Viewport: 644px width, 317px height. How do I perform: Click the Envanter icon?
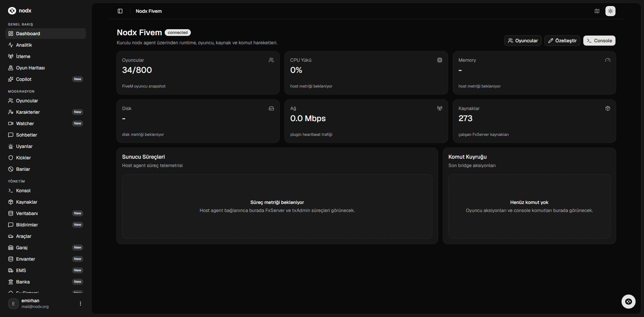(11, 259)
